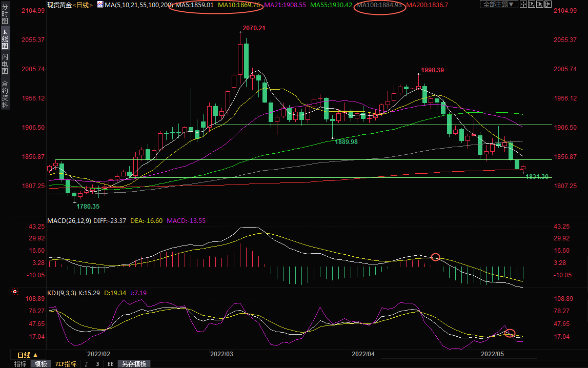This screenshot has width=588, height=368.
Task: Open the VIP指标 option
Action: (x=66, y=364)
